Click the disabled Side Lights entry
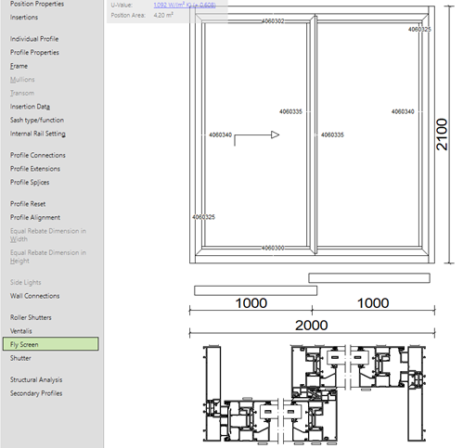The height and width of the screenshot is (448, 476). (x=25, y=282)
